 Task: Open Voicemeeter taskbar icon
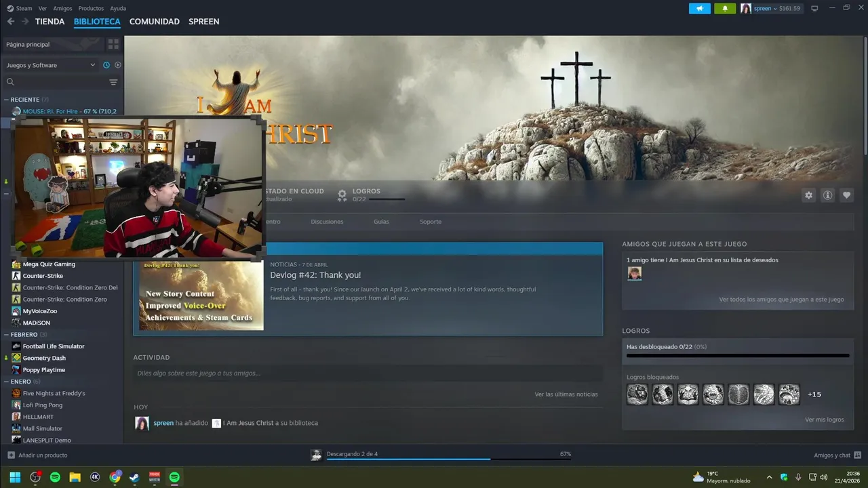click(155, 477)
